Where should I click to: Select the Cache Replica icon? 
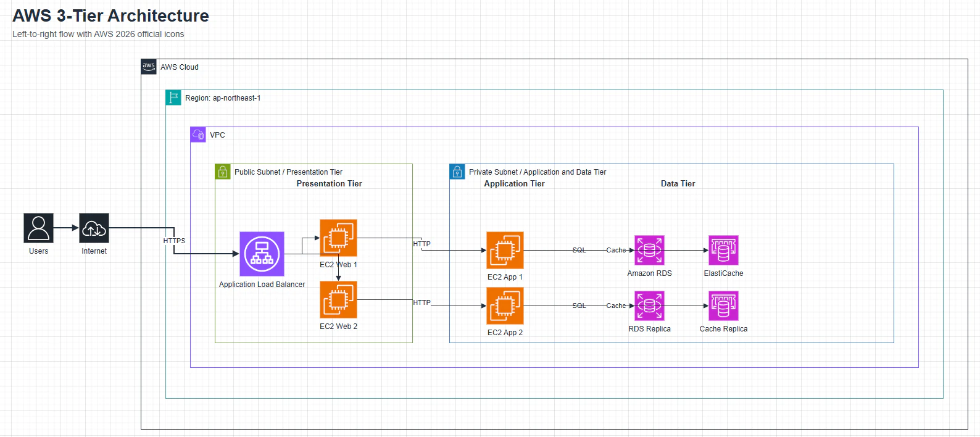723,306
